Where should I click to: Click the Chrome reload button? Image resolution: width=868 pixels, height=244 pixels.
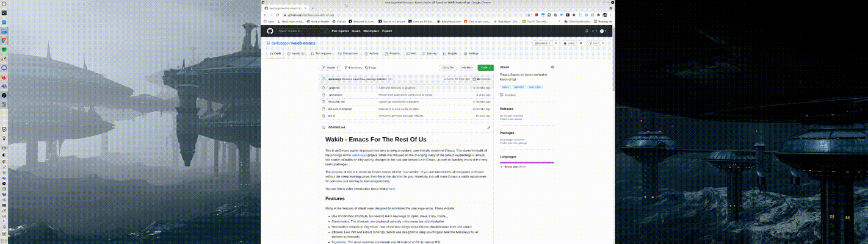(277, 15)
